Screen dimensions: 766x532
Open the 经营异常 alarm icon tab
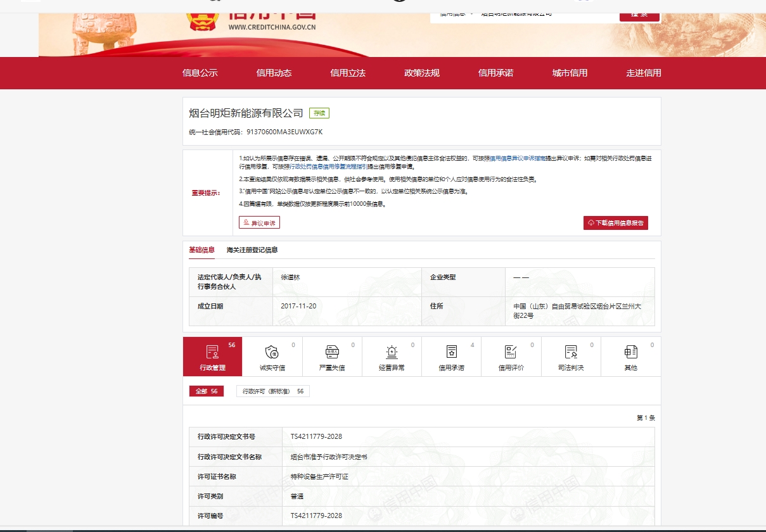[x=392, y=357]
